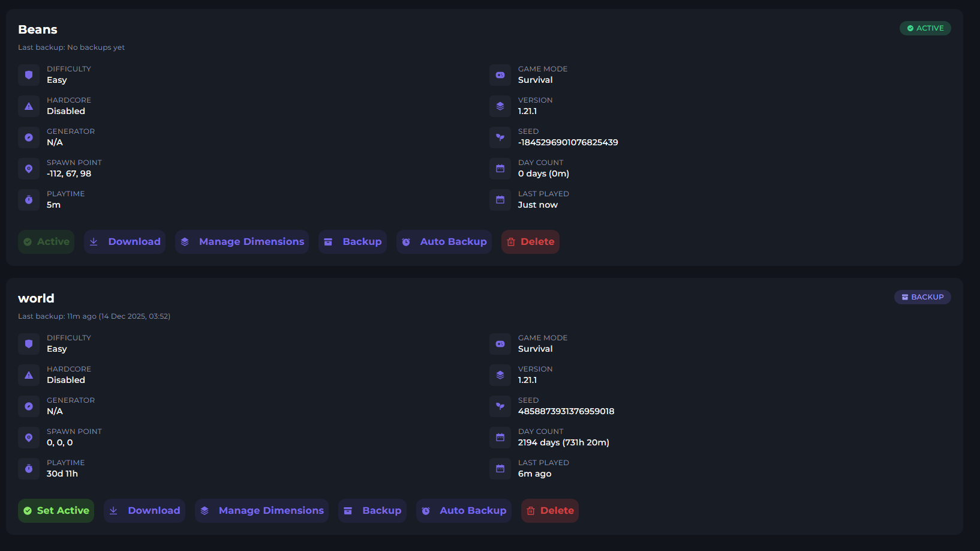
Task: Click the Beans difficulty shield icon
Action: point(29,75)
